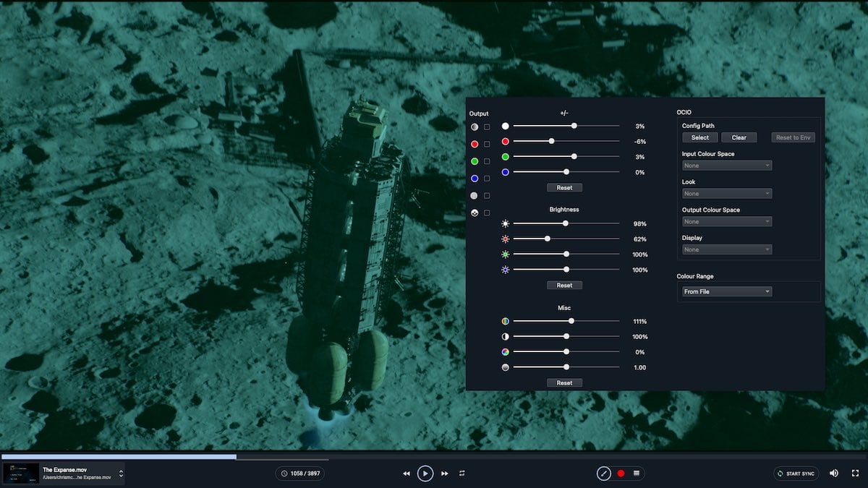The image size is (868, 488).
Task: Click the 62% brightness value
Action: [x=640, y=239]
